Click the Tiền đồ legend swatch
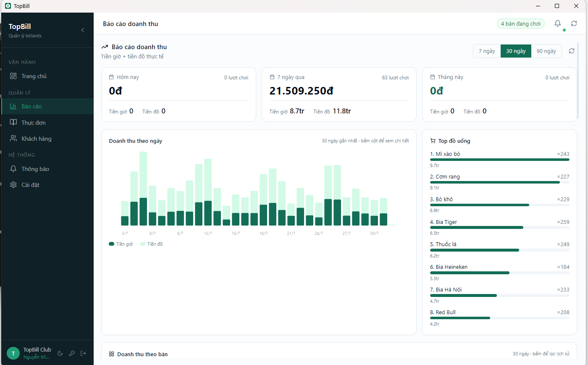Screen dimensions: 588x365 click(x=143, y=244)
